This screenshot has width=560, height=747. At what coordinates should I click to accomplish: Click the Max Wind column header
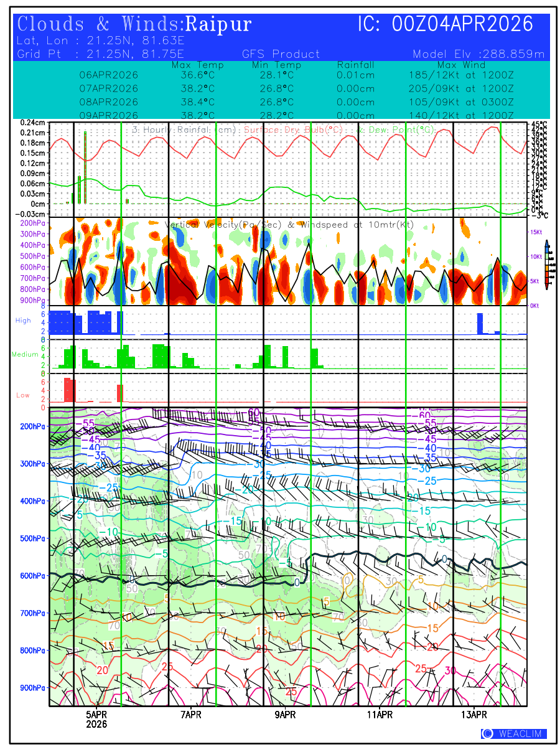tap(457, 65)
